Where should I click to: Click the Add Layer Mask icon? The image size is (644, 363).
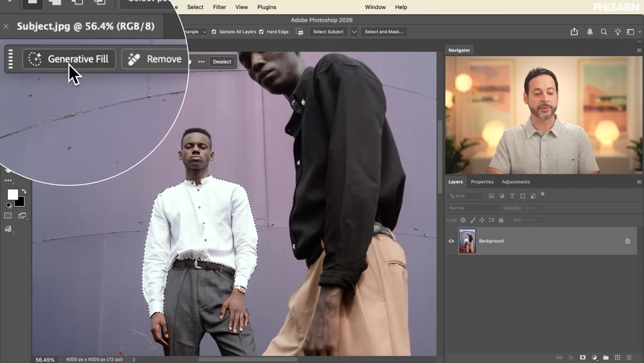(x=583, y=357)
